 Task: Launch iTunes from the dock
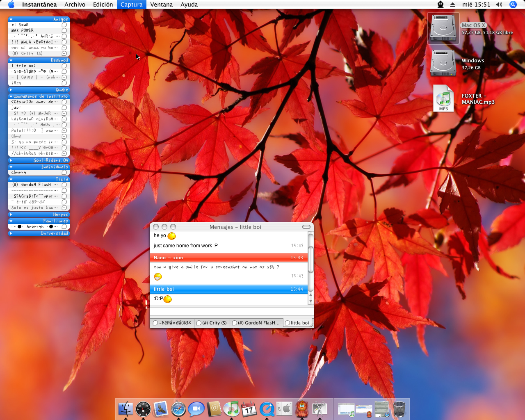(231, 409)
